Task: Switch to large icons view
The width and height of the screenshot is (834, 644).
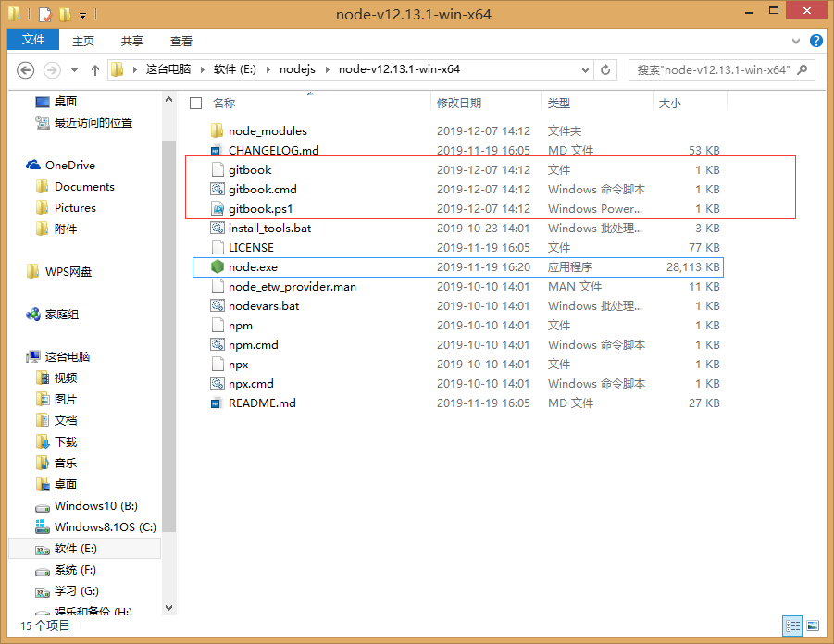Action: point(813,625)
